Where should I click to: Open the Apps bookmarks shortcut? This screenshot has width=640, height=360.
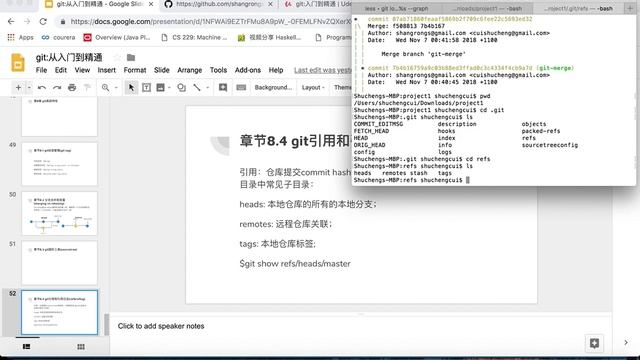[20, 37]
